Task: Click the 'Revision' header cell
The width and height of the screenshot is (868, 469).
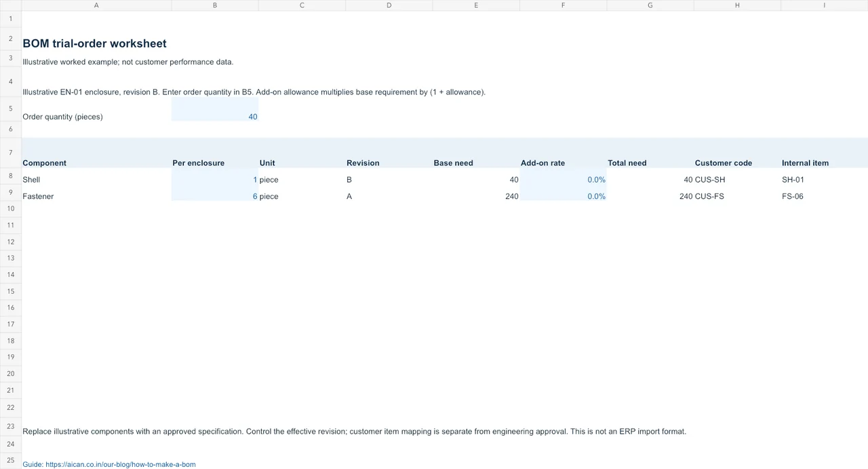Action: [389, 153]
